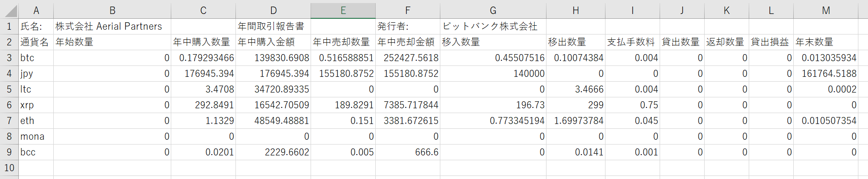Select row 2 header
This screenshot has height=179, width=868.
[x=9, y=42]
